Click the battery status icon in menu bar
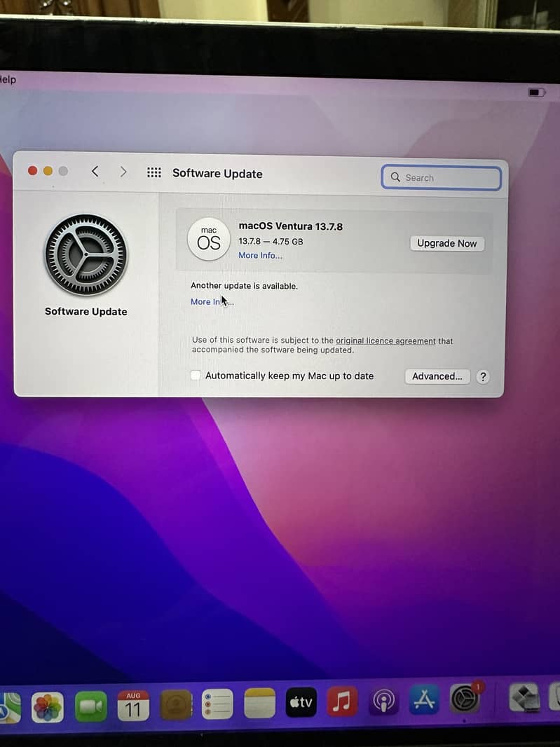 (536, 92)
